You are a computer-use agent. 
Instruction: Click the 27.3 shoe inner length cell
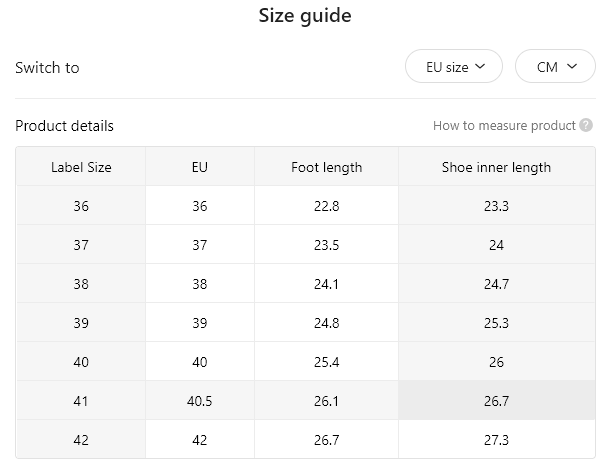496,439
